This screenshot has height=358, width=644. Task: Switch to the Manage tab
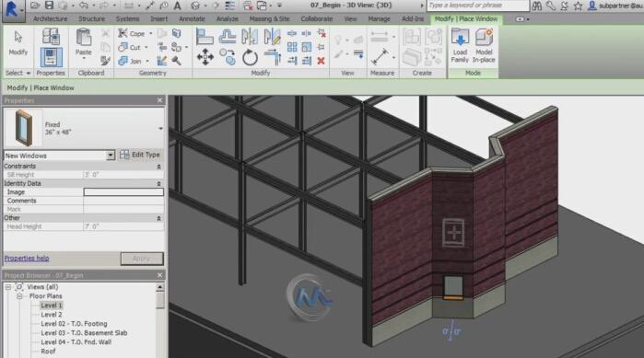[x=379, y=18]
